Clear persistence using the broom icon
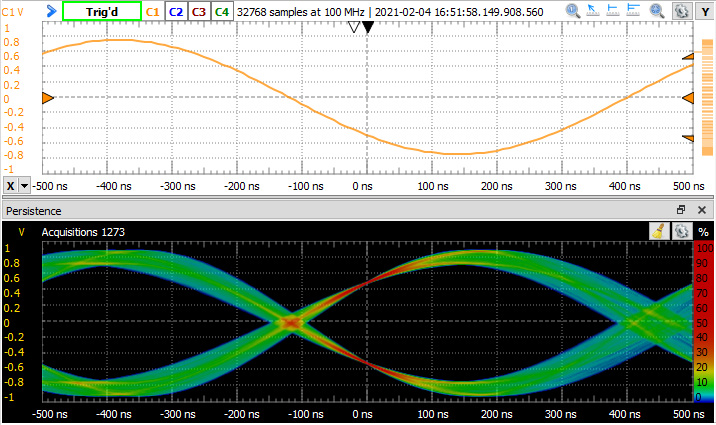This screenshot has height=425, width=716. (659, 230)
